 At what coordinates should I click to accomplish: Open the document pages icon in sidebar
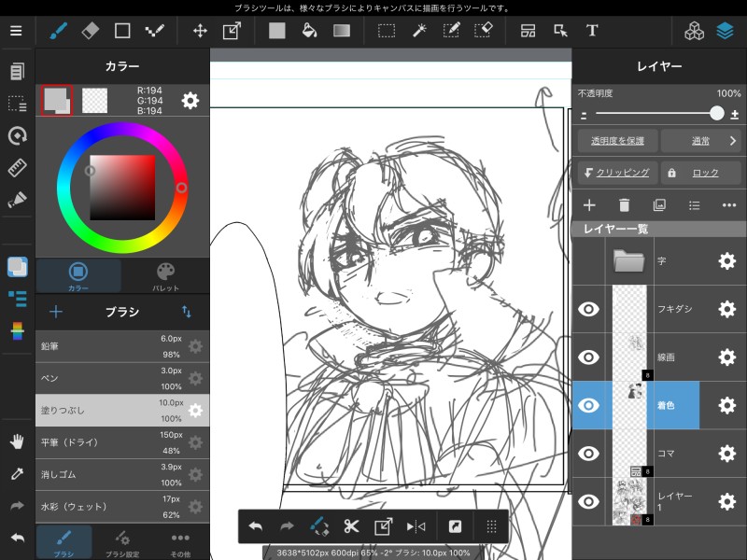(17, 72)
